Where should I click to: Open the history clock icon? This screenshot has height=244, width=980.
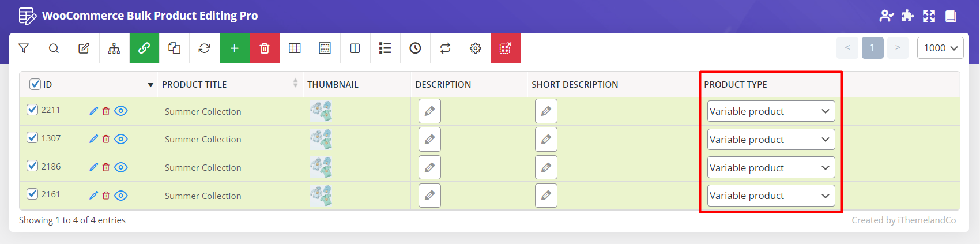point(415,48)
